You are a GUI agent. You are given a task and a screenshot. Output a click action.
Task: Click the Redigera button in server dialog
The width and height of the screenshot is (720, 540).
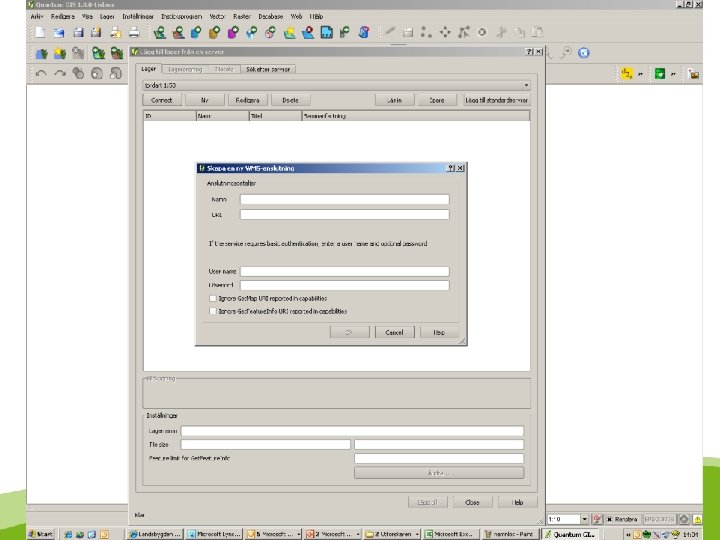point(248,100)
